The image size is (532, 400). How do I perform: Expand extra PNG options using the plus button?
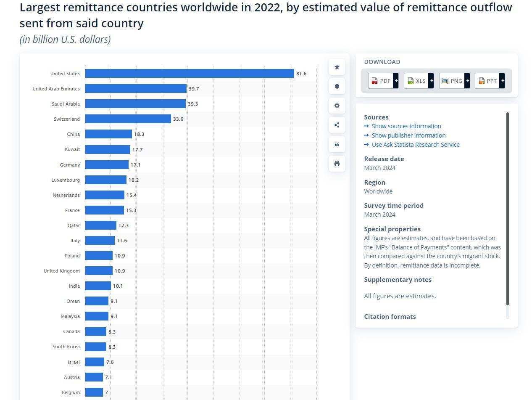tap(467, 80)
